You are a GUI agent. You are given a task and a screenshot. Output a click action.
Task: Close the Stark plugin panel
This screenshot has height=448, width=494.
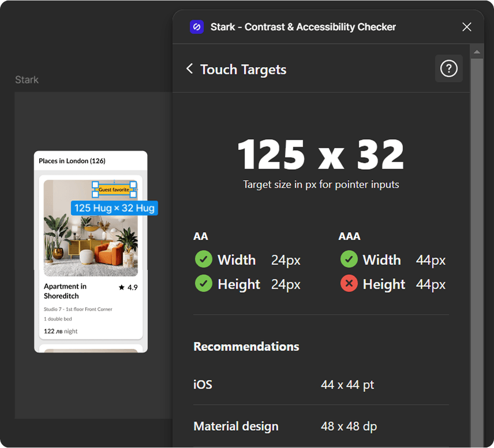click(x=467, y=27)
